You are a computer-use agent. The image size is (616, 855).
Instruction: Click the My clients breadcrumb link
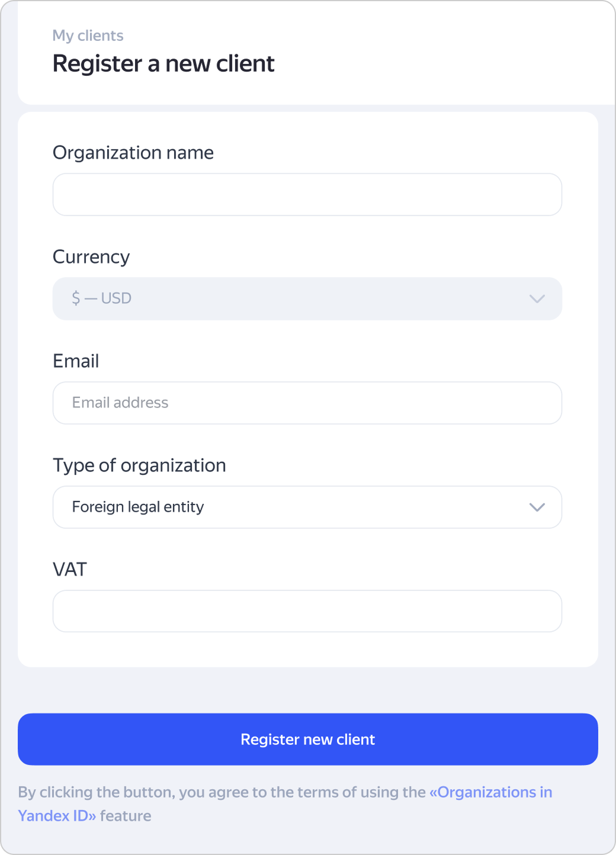click(x=88, y=36)
